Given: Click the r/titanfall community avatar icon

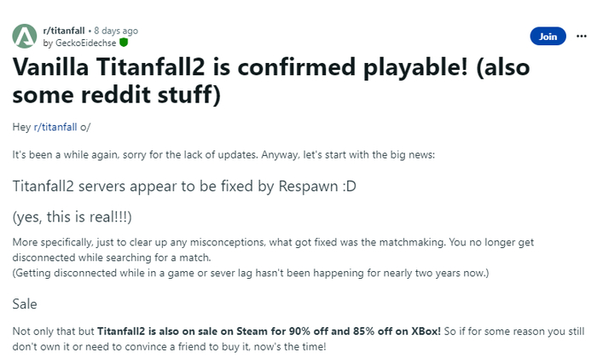Looking at the screenshot, I should click(x=24, y=36).
